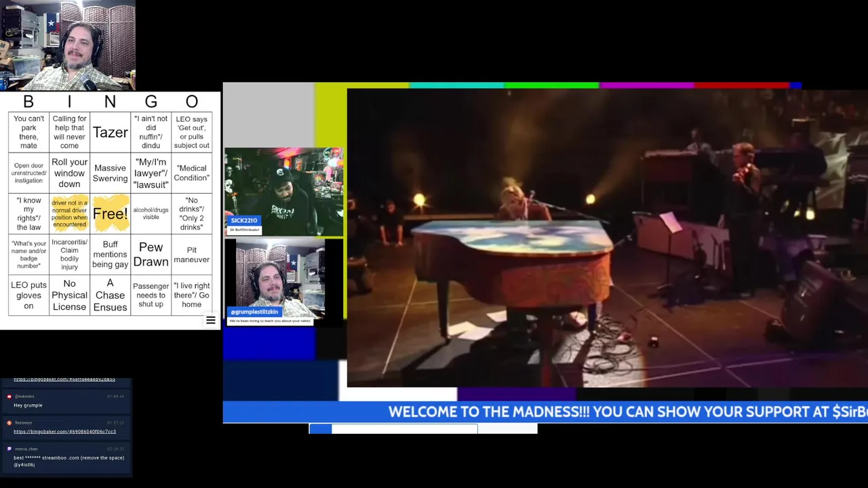Image resolution: width=868 pixels, height=488 pixels.
Task: Mark the 'Tazer' bingo square
Action: [110, 132]
